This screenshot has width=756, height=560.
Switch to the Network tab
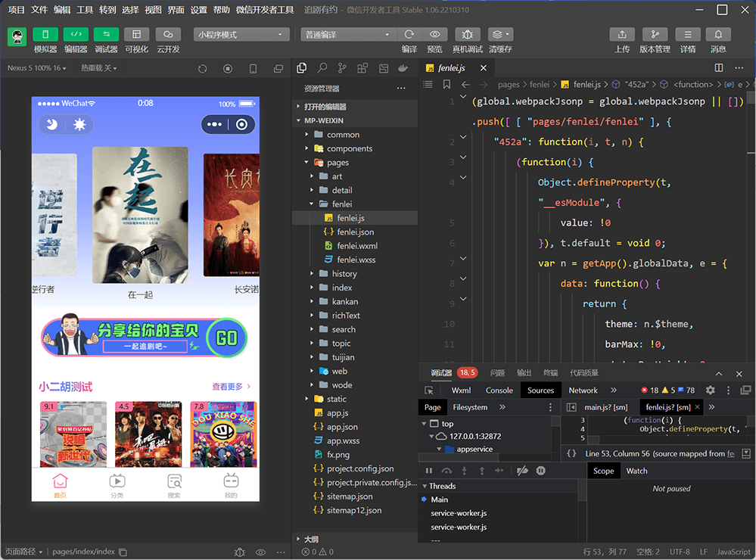click(583, 390)
